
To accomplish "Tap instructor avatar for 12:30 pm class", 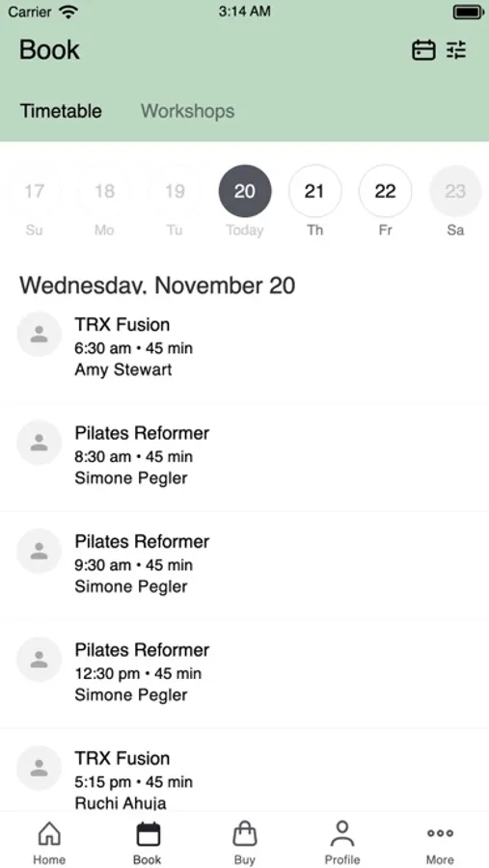I will coord(39,660).
